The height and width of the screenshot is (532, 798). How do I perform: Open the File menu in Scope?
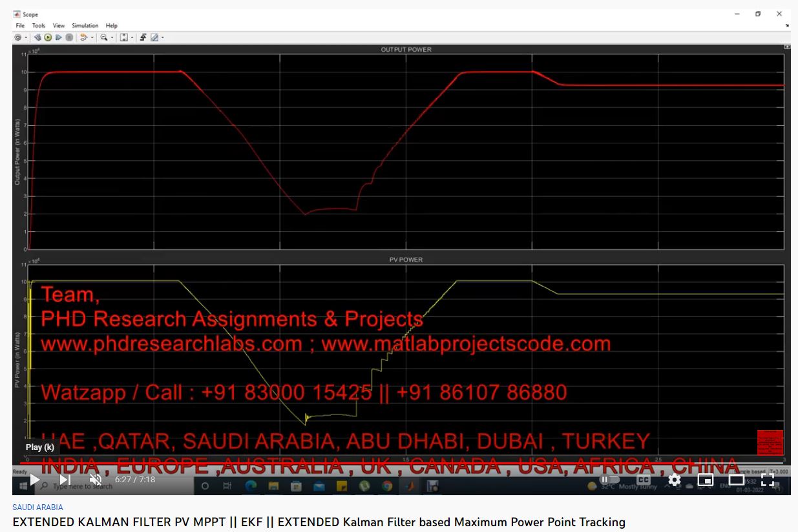pos(20,26)
